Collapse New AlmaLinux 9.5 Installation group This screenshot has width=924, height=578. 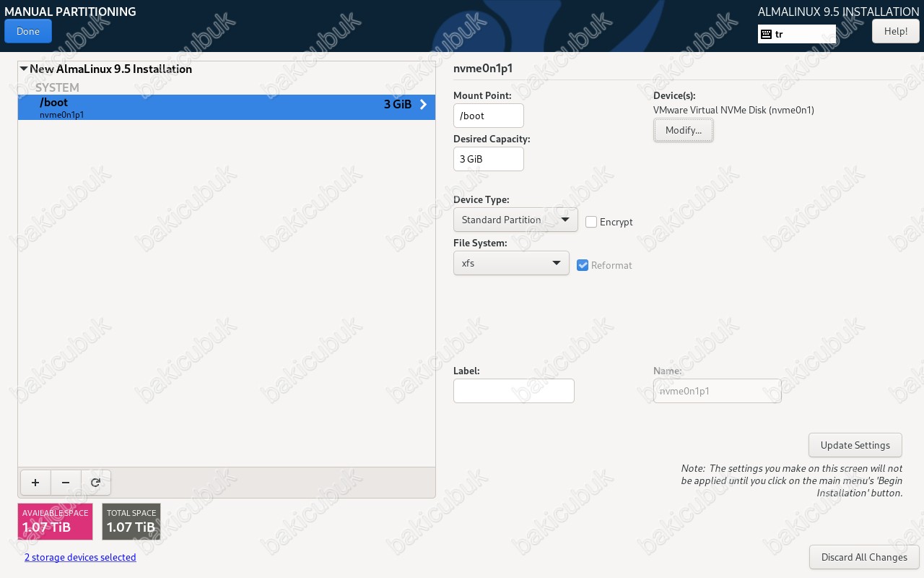click(24, 69)
